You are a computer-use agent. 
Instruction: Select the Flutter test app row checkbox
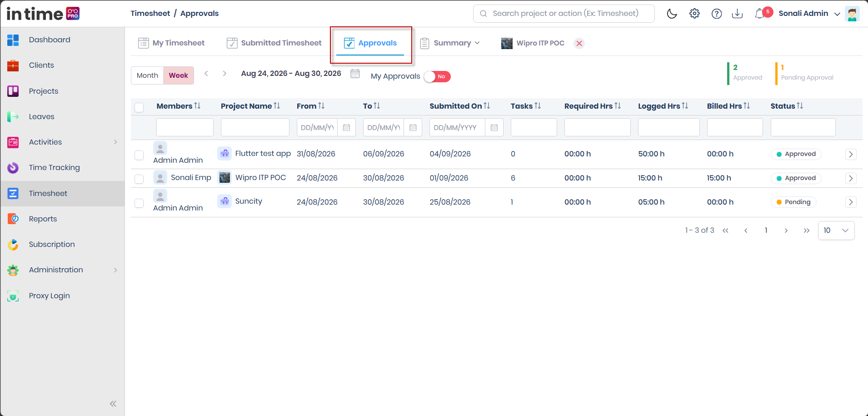(139, 155)
